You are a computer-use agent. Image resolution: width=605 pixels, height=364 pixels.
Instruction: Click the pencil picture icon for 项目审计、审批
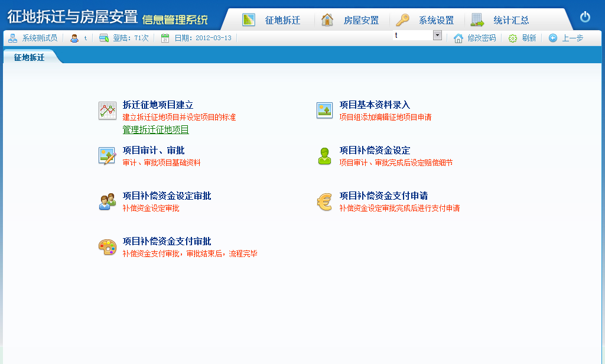point(108,156)
